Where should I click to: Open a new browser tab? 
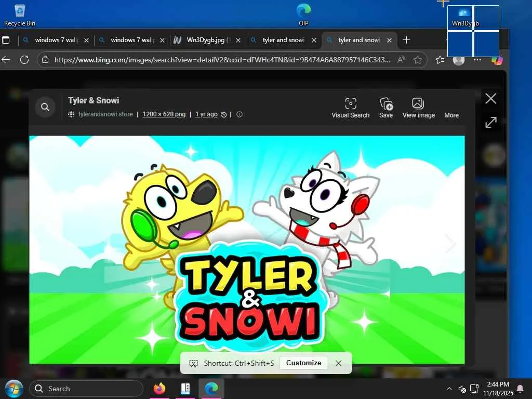tap(406, 40)
